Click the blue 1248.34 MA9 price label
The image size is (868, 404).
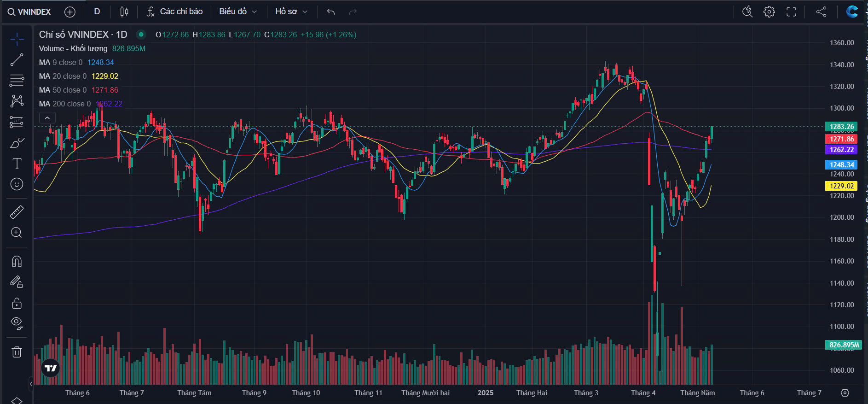[x=841, y=165]
